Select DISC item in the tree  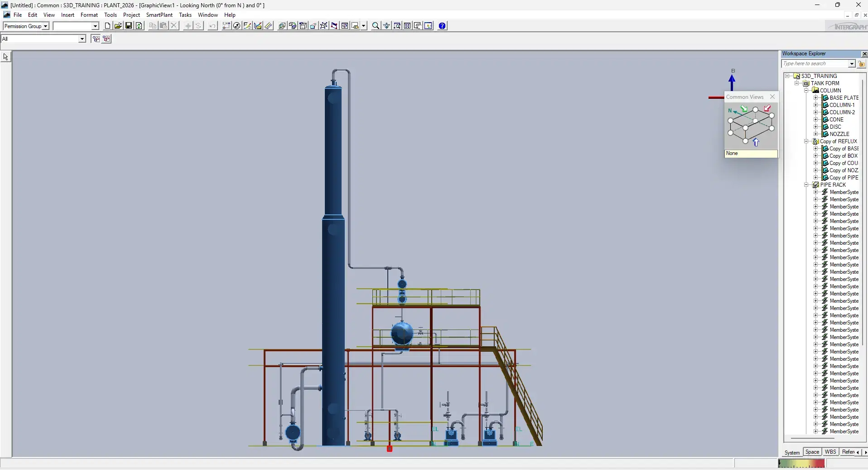pyautogui.click(x=835, y=127)
